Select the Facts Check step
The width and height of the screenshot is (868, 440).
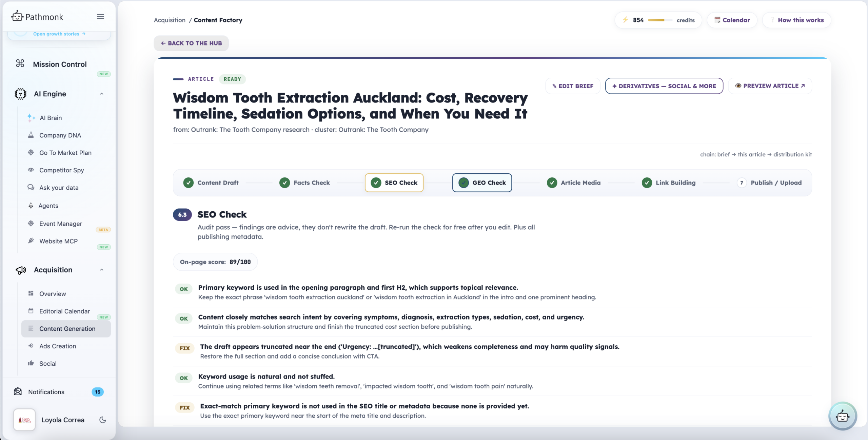pos(304,183)
